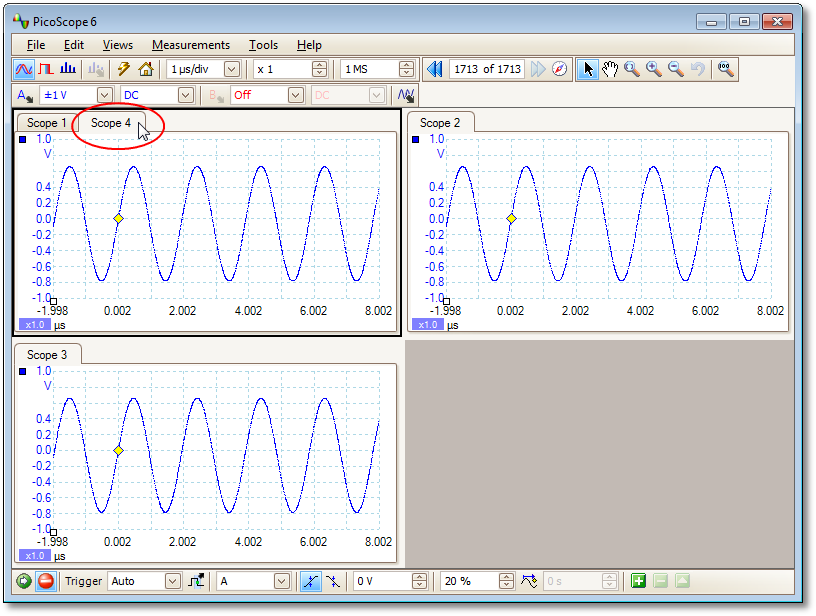Select Scope Mode waveform icon
This screenshot has height=616, width=816.
pos(23,69)
